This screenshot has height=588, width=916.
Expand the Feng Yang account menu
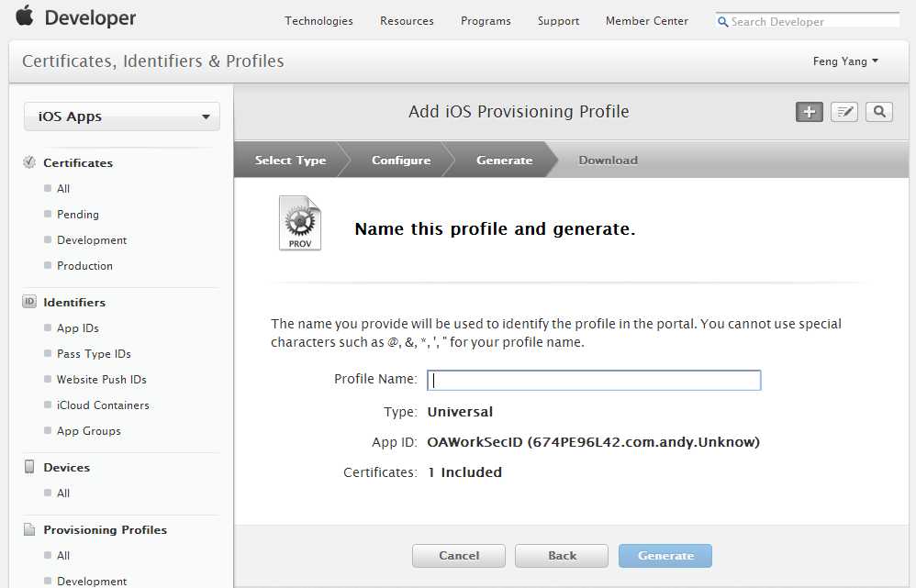click(x=845, y=61)
